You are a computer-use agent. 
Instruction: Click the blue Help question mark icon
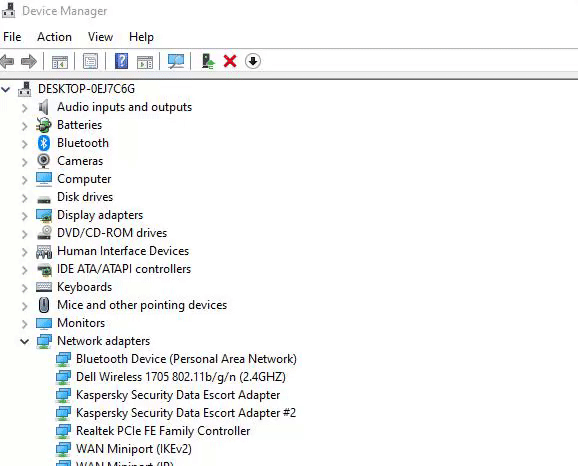coord(122,61)
